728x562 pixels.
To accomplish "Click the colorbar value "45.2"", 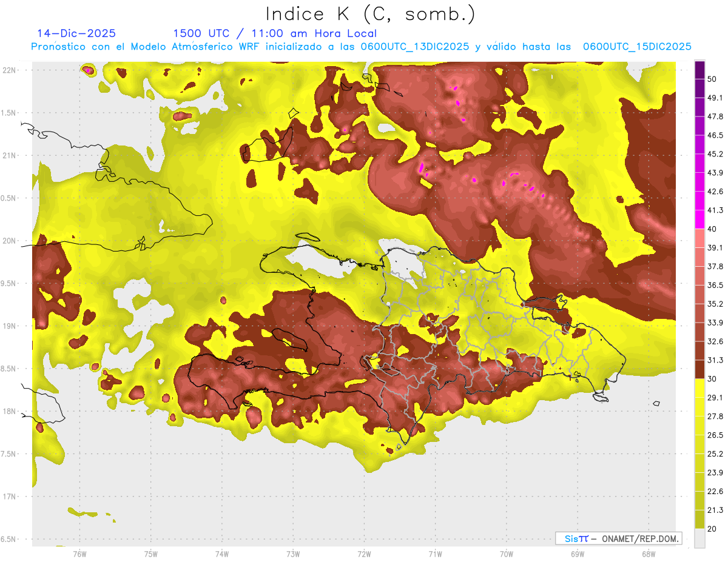I will pyautogui.click(x=715, y=154).
